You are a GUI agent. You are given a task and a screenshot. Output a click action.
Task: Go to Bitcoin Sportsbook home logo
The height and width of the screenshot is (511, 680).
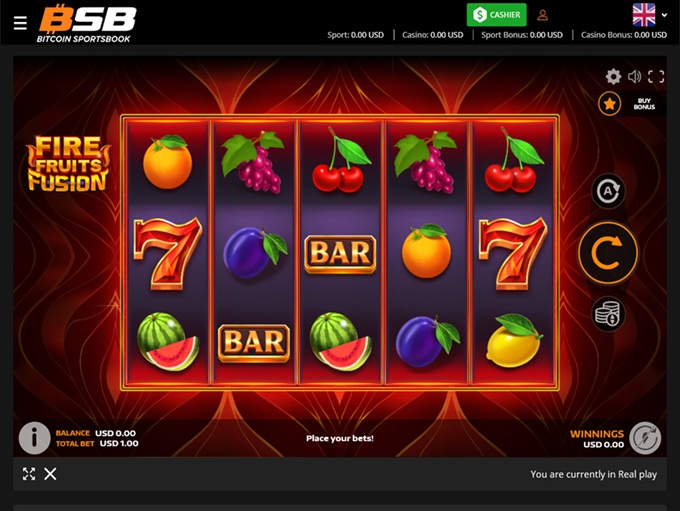pos(87,23)
